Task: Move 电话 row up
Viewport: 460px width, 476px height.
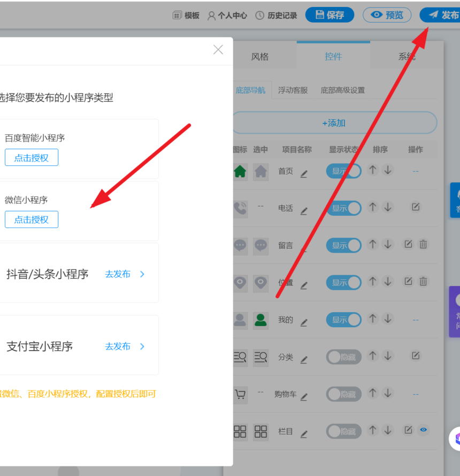Action: tap(373, 207)
